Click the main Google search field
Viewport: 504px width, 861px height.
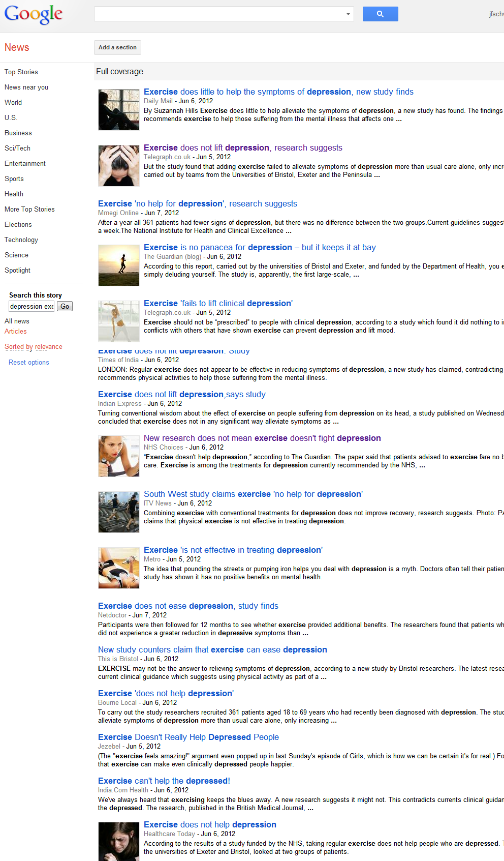(218, 14)
